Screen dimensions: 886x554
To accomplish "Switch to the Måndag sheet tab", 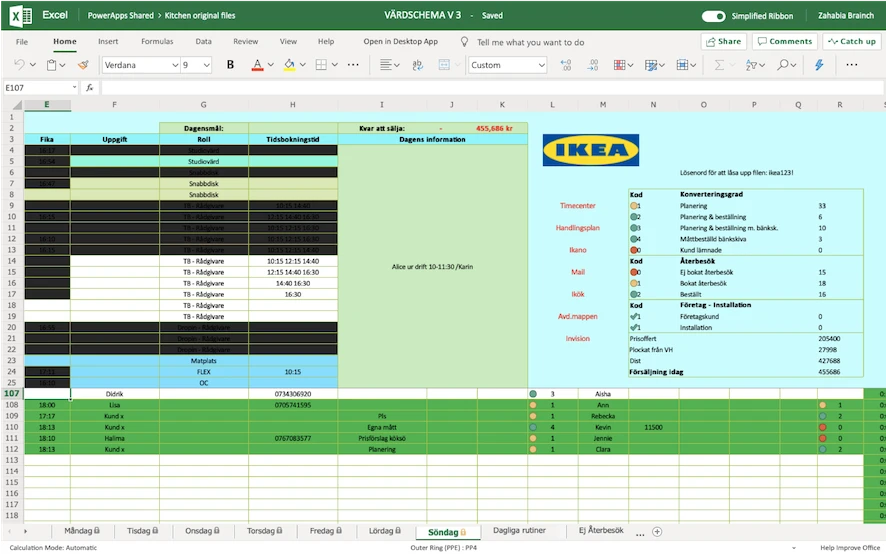I will [x=79, y=531].
